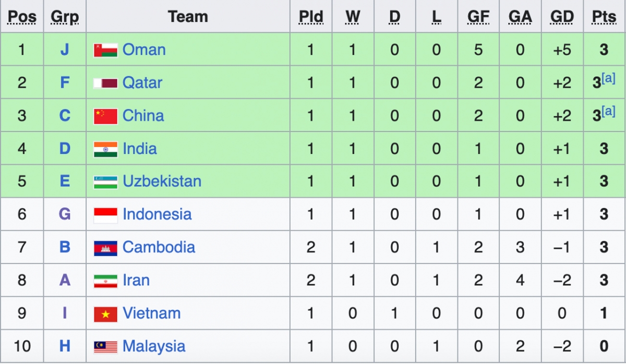
Task: Click the China flag icon
Action: coord(105,116)
